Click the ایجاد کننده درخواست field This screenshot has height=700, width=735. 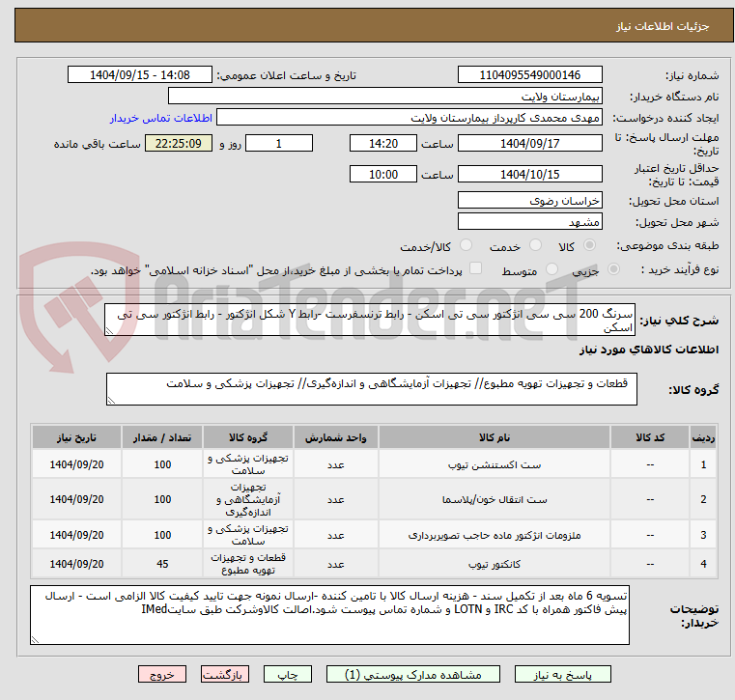pyautogui.click(x=410, y=117)
